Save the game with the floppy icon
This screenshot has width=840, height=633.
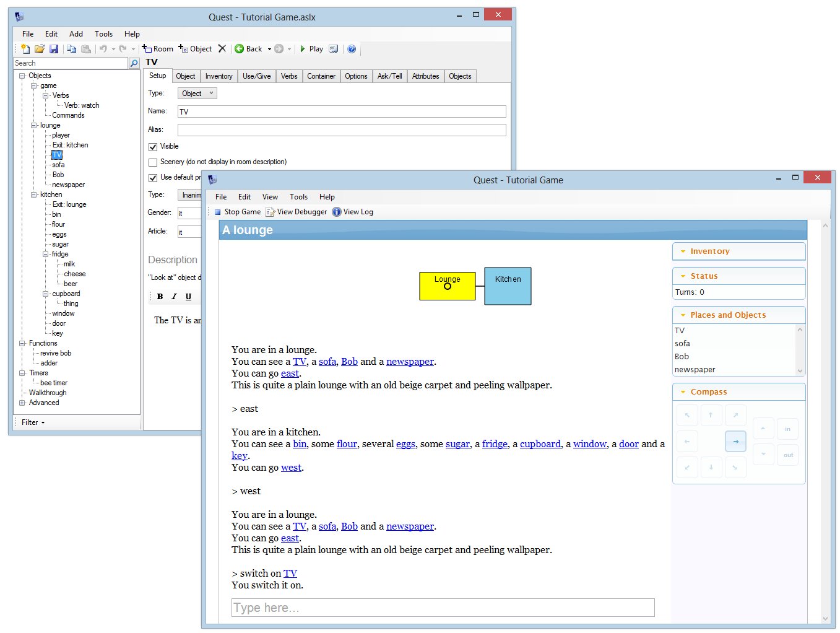click(x=54, y=49)
